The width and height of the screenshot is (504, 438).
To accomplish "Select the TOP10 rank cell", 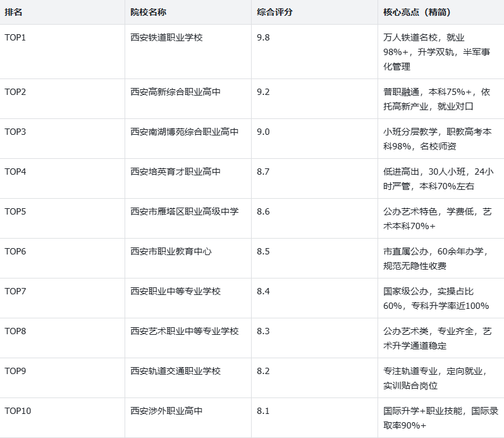I will point(18,411).
